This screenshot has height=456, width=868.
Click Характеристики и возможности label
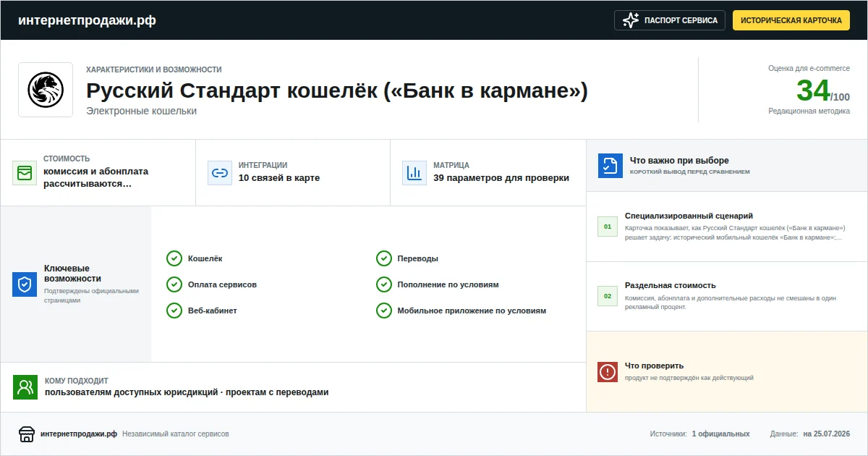(x=154, y=69)
